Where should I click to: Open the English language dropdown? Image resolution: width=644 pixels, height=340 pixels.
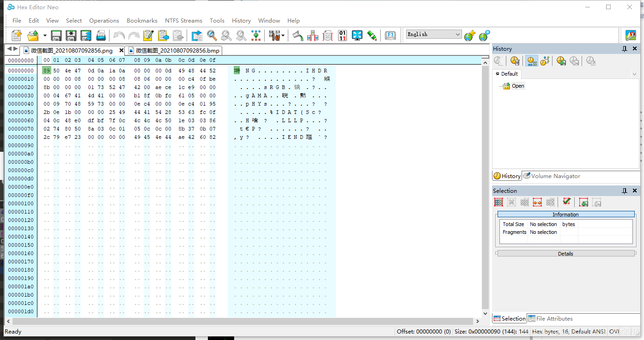(434, 34)
